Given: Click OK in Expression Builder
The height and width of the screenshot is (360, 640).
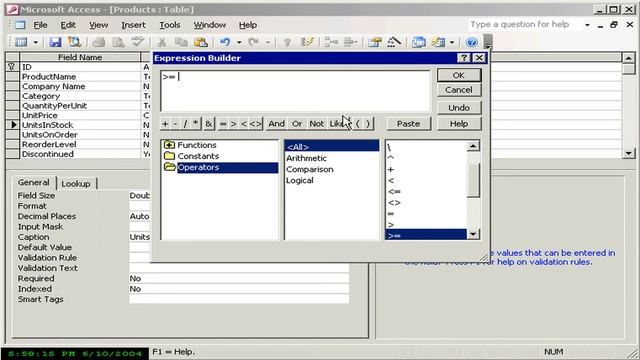Looking at the screenshot, I should (459, 75).
